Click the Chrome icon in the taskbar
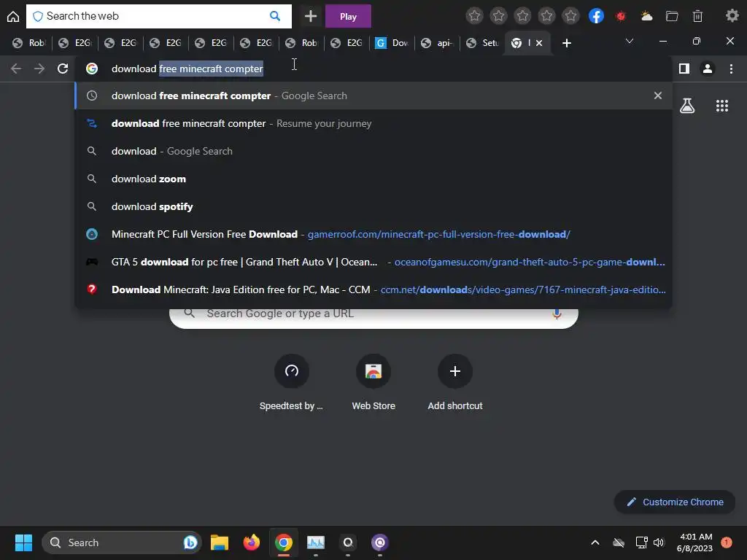The width and height of the screenshot is (747, 560). tap(284, 542)
